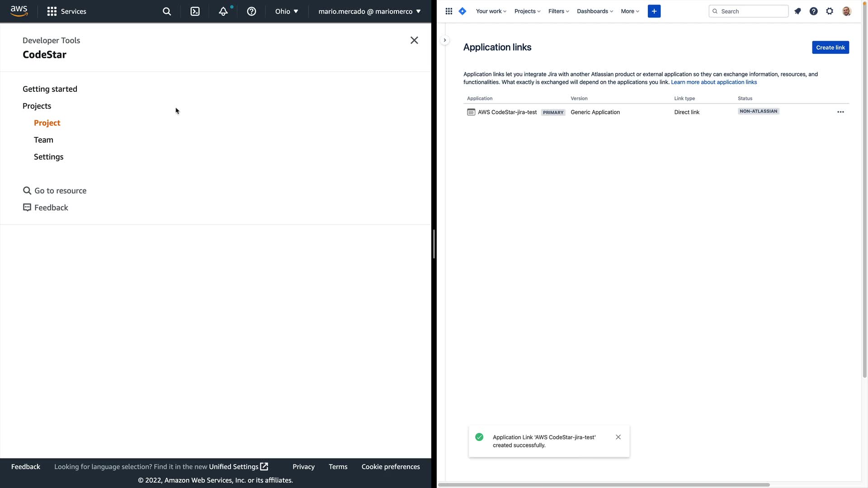The width and height of the screenshot is (868, 488).
Task: Open Jira settings gear icon
Action: click(x=830, y=11)
